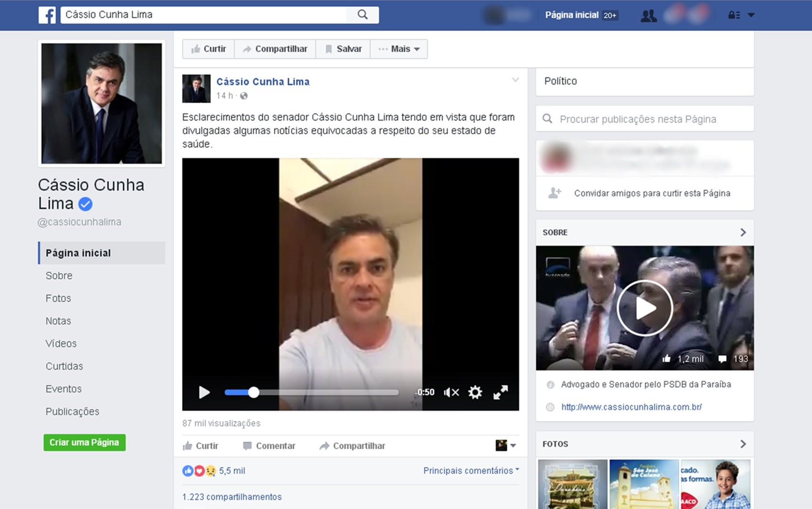Open the Principais comentários sorting dropdown
Image resolution: width=812 pixels, height=509 pixels.
pyautogui.click(x=470, y=470)
